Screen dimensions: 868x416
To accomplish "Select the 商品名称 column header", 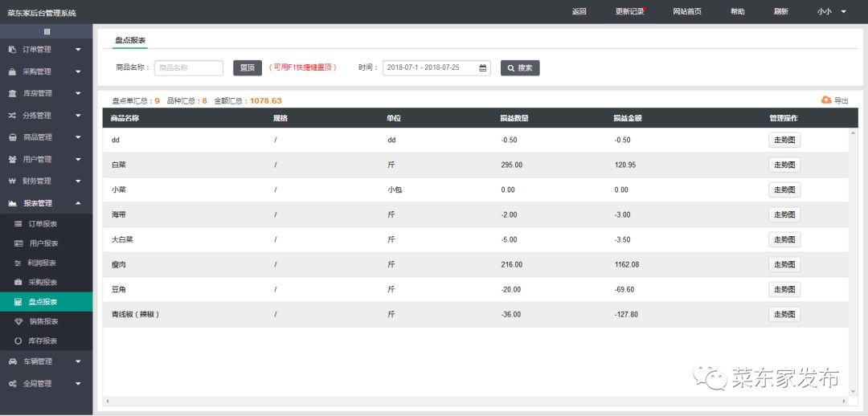I will (x=125, y=118).
